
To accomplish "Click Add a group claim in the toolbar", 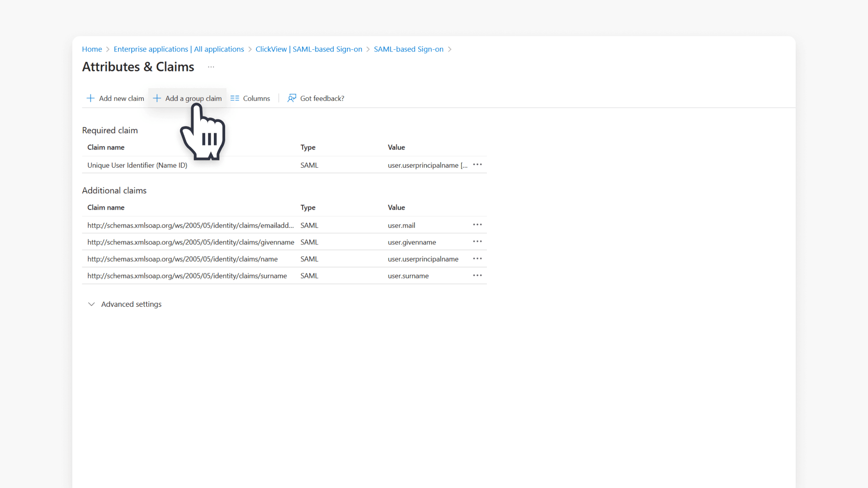I will click(x=193, y=98).
